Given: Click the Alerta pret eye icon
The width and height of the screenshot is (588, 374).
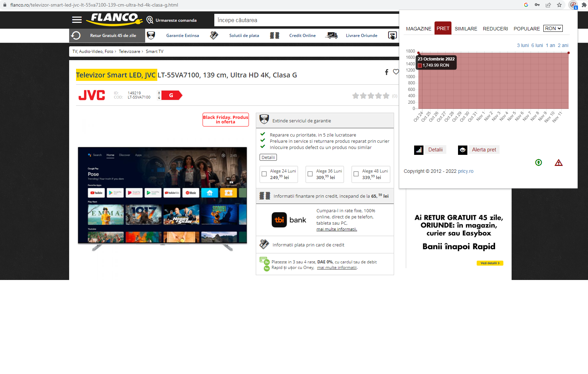Looking at the screenshot, I should (x=463, y=150).
